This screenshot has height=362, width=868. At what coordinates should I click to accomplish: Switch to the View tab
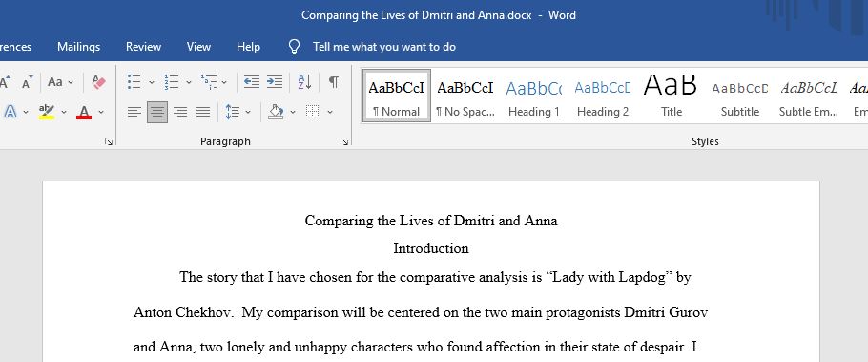click(x=198, y=47)
